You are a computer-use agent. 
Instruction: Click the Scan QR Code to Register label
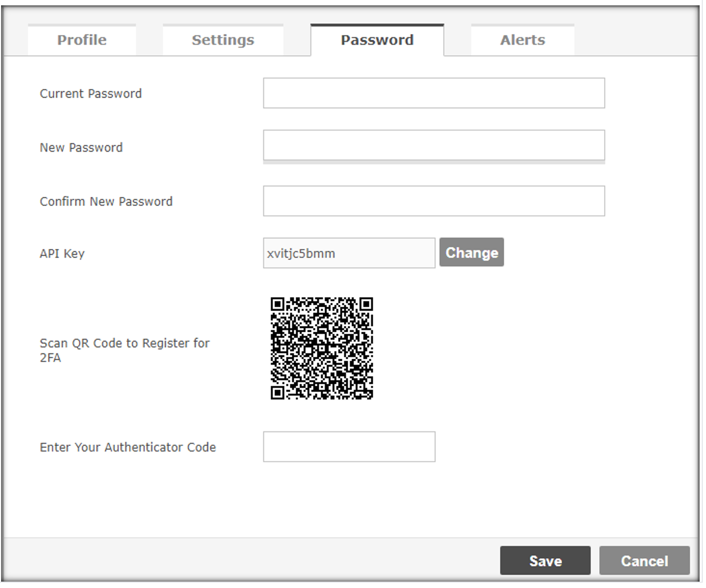[125, 350]
